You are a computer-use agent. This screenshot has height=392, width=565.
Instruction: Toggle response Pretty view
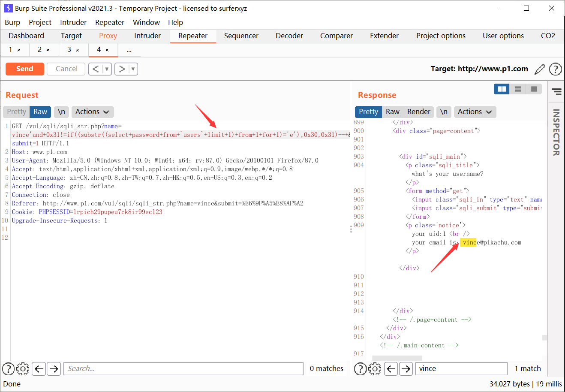369,112
